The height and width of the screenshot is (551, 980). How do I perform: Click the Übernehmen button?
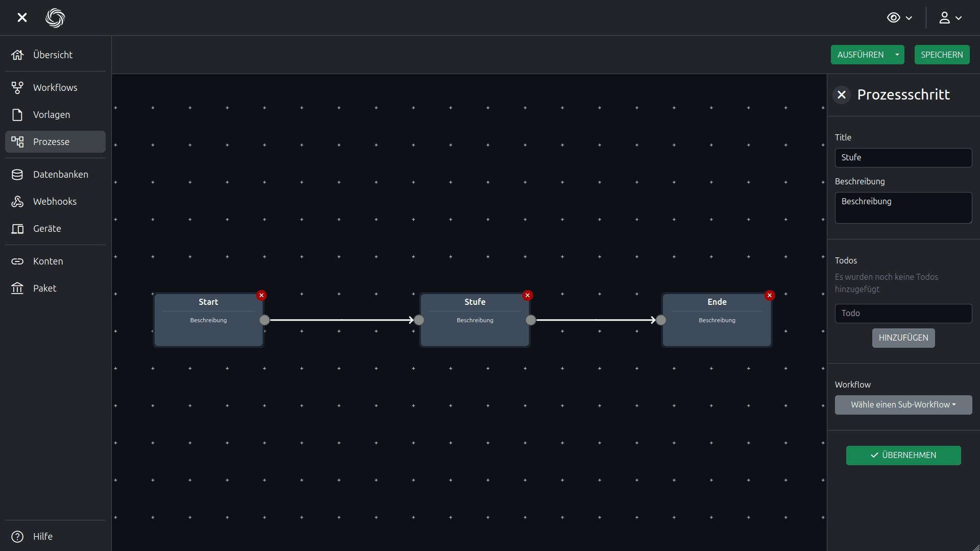click(x=903, y=455)
